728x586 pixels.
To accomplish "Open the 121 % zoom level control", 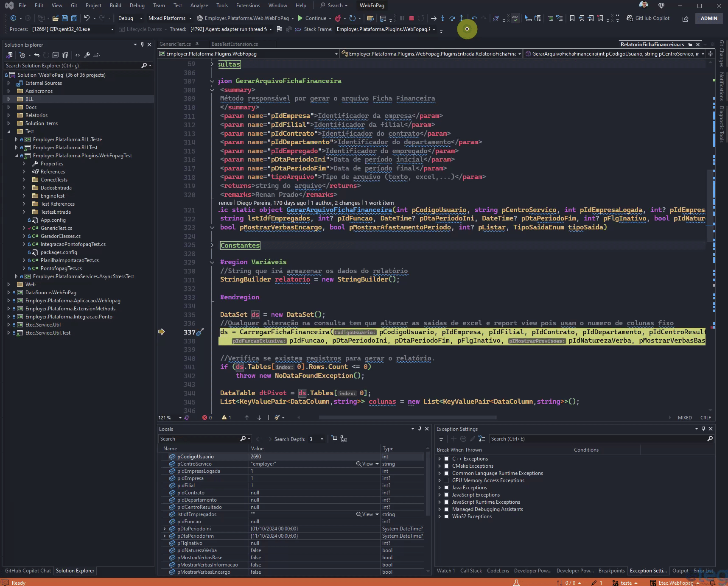I will pos(170,418).
